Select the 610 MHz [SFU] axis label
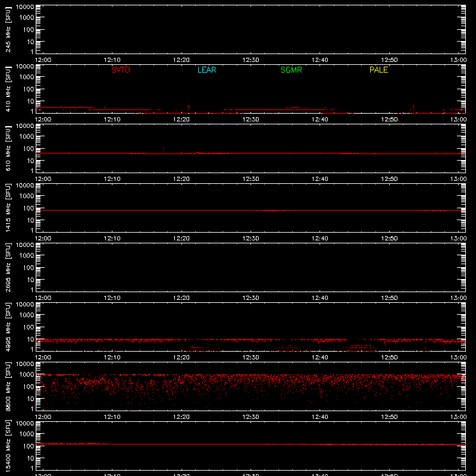The height and width of the screenshot is (476, 476). coord(8,148)
